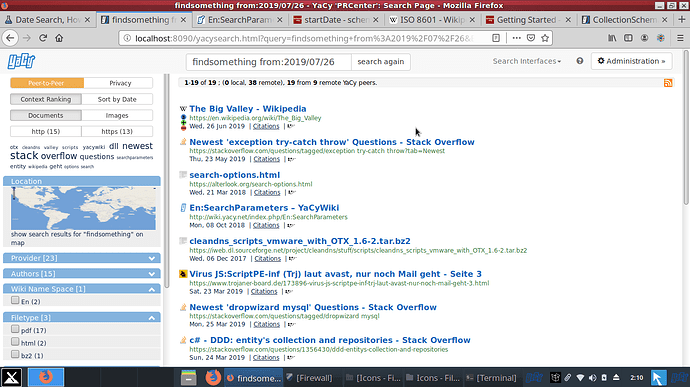690x387 pixels.
Task: Open reader view icon in address bar
Action: coord(496,38)
